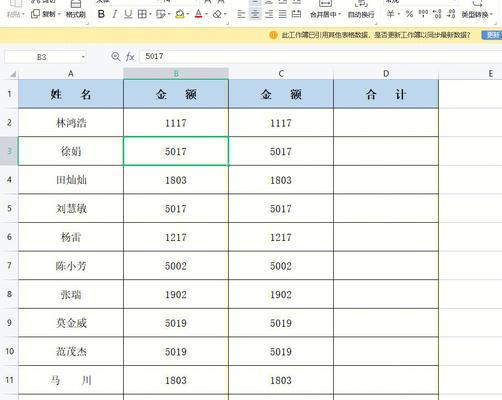Image resolution: width=502 pixels, height=400 pixels.
Task: Open the font group dialog launcher
Action: click(228, 23)
